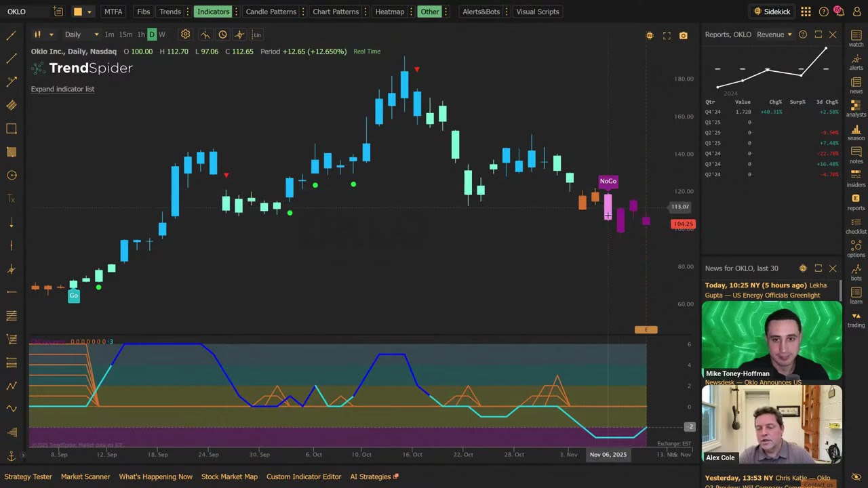Viewport: 868px width, 488px height.
Task: Open the user account profile icon
Action: point(856,12)
